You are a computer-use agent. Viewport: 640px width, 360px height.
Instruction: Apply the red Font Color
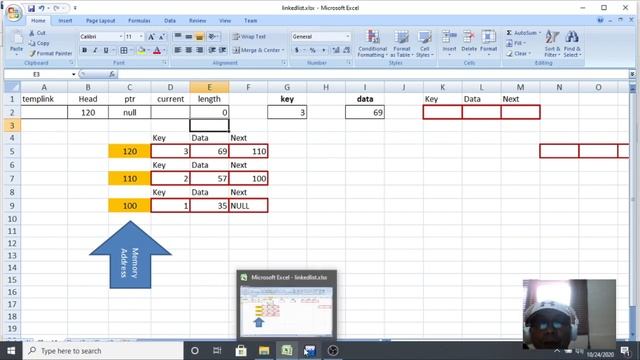point(157,50)
